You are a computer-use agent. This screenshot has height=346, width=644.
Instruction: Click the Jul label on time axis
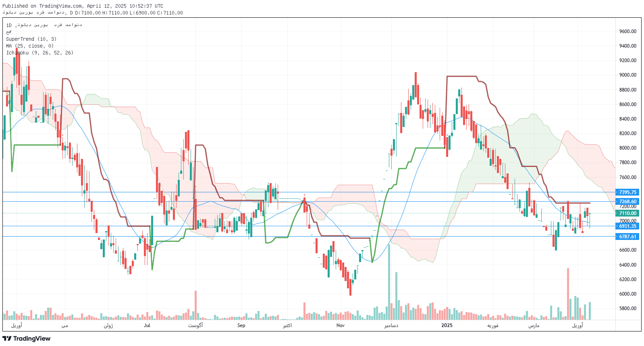click(x=147, y=325)
